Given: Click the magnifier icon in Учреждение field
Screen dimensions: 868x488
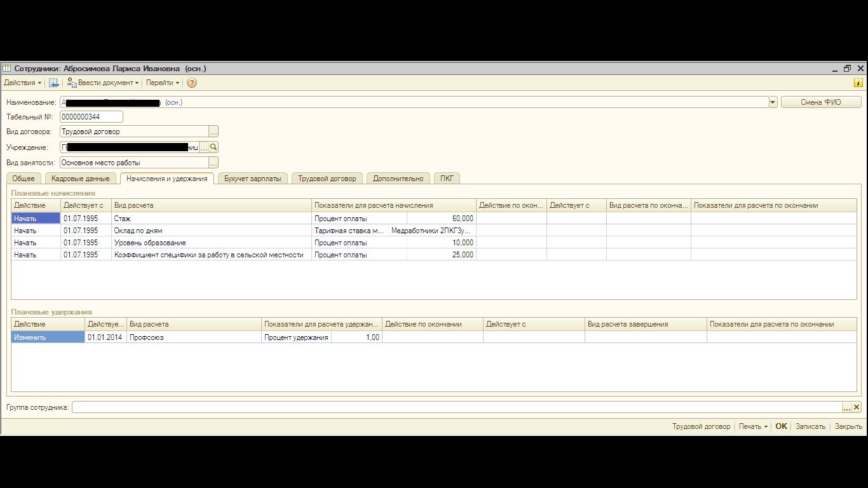Looking at the screenshot, I should (x=214, y=147).
